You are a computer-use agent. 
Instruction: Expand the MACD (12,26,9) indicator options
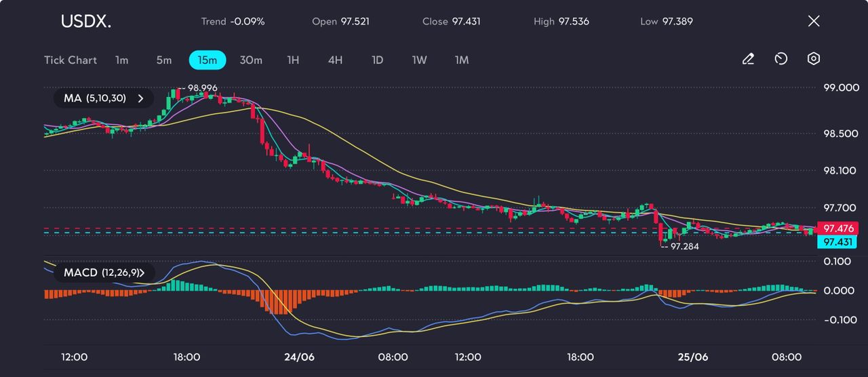(104, 273)
